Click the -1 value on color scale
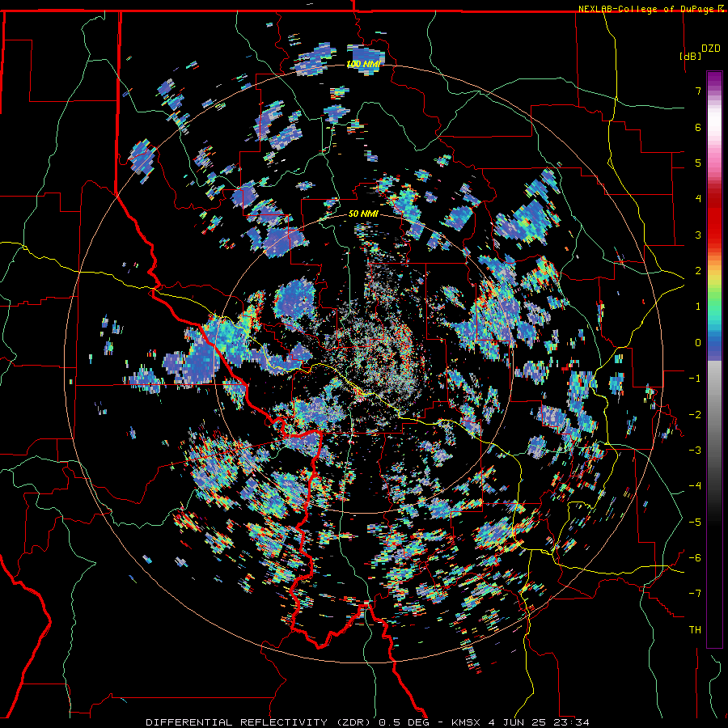The image size is (728, 728). tap(695, 379)
